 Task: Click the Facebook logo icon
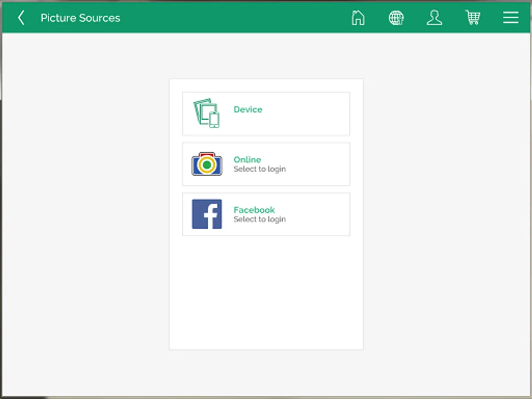click(x=207, y=214)
